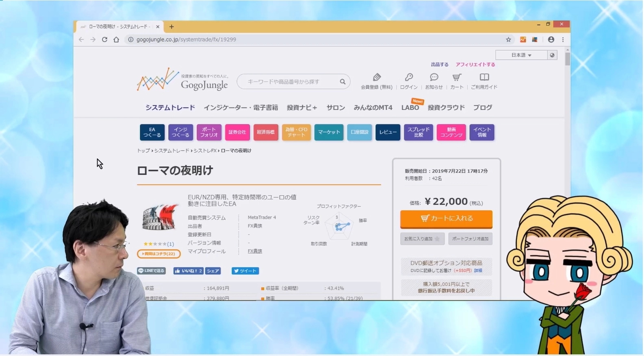
Task: Open the extension icon beside the profile avatar
Action: coord(535,39)
